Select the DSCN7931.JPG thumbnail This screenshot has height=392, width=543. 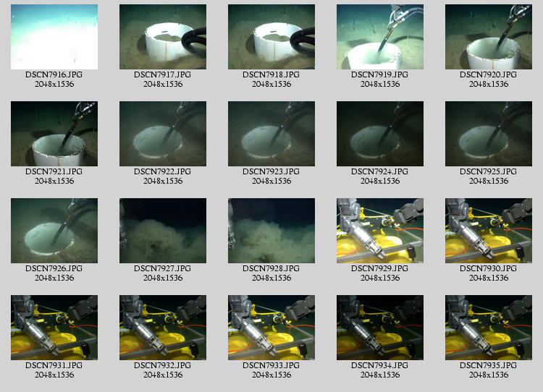54,328
